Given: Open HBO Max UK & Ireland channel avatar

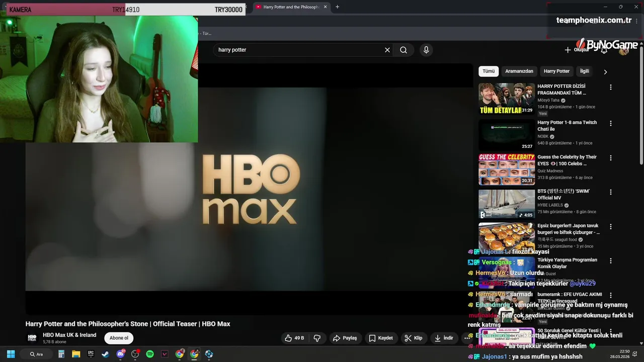Looking at the screenshot, I should [32, 338].
